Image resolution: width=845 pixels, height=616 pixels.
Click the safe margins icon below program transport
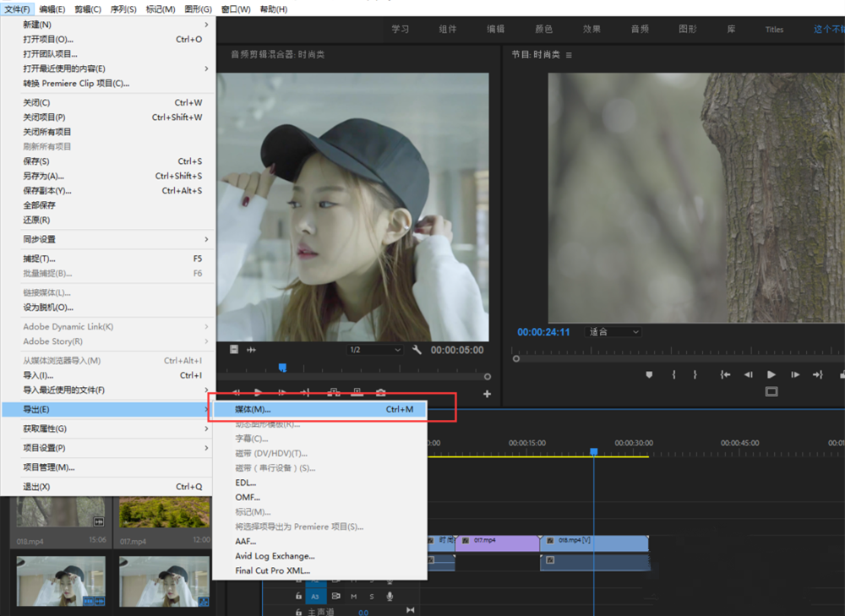coord(771,392)
